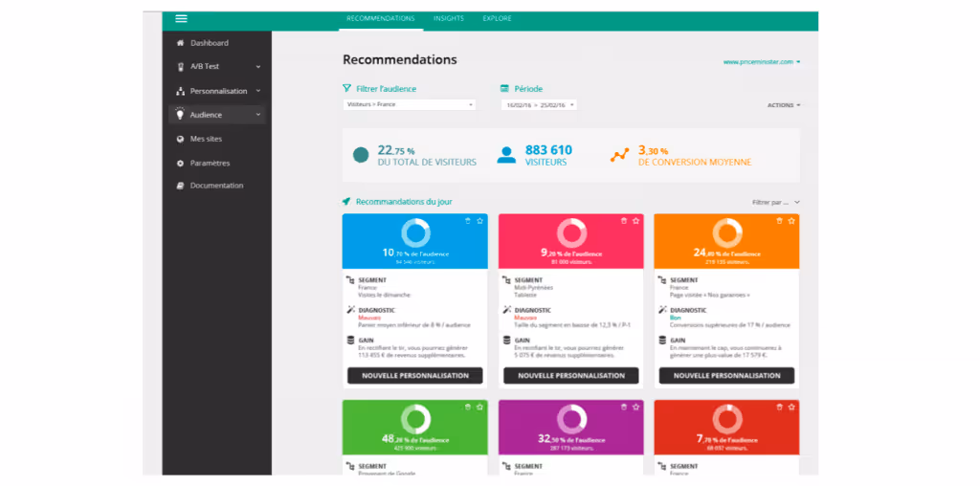This screenshot has height=486, width=980.
Task: Open the Filtrer par dropdown
Action: (776, 203)
